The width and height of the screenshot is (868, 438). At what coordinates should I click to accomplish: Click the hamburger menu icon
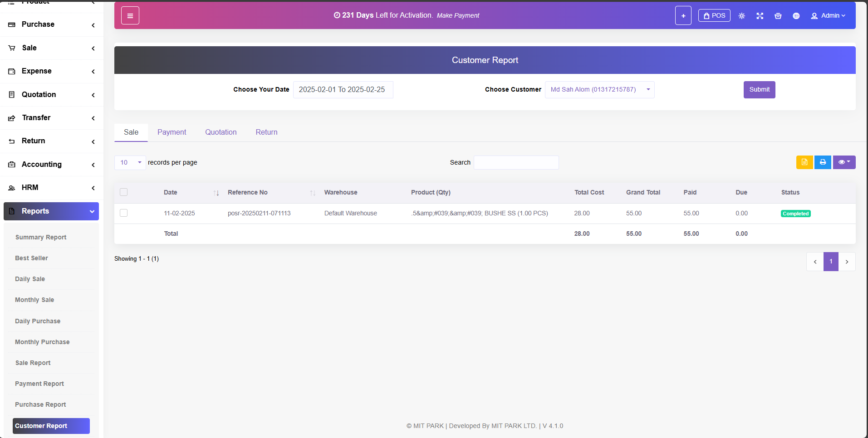tap(130, 15)
